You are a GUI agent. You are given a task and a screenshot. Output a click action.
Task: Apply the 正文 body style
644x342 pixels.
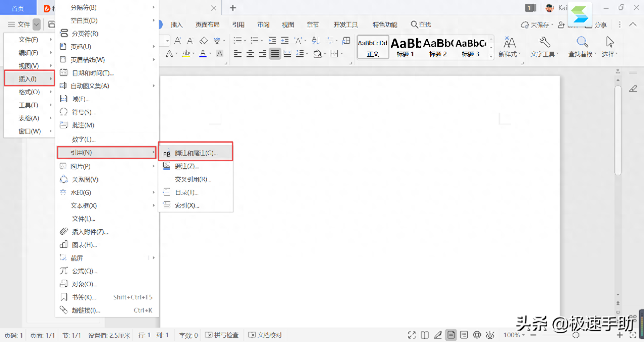coord(373,48)
